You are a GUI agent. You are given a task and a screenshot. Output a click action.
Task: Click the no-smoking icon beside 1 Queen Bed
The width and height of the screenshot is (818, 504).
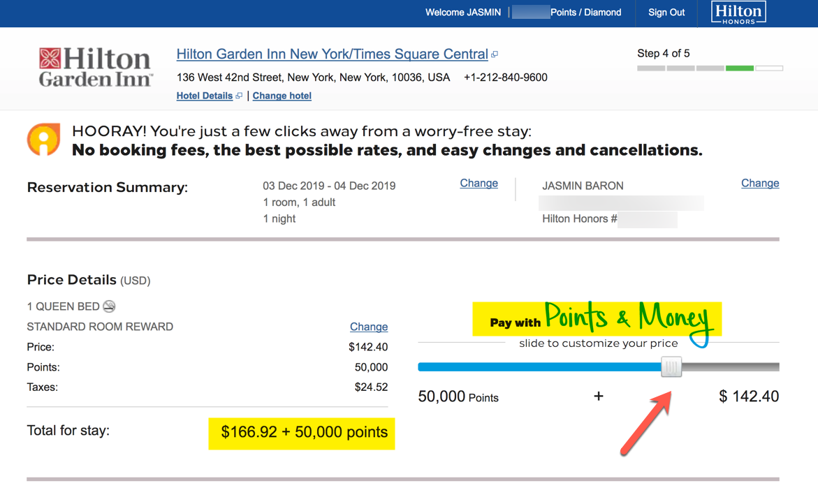point(109,306)
